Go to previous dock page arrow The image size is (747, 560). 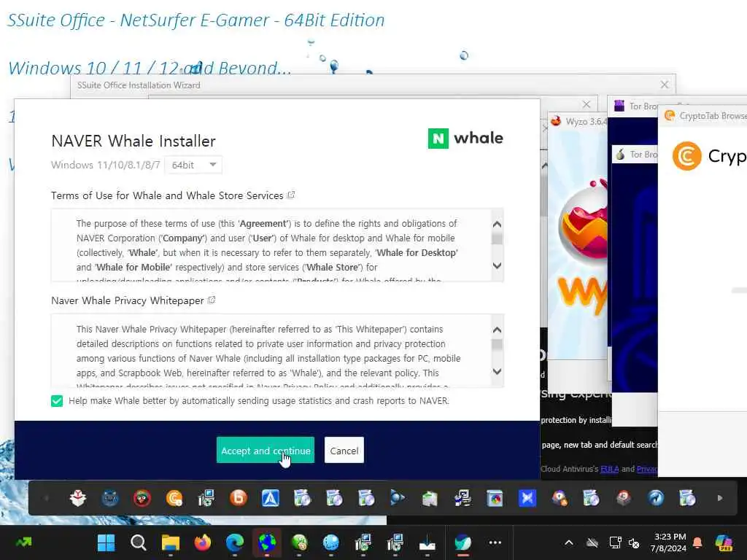click(46, 498)
